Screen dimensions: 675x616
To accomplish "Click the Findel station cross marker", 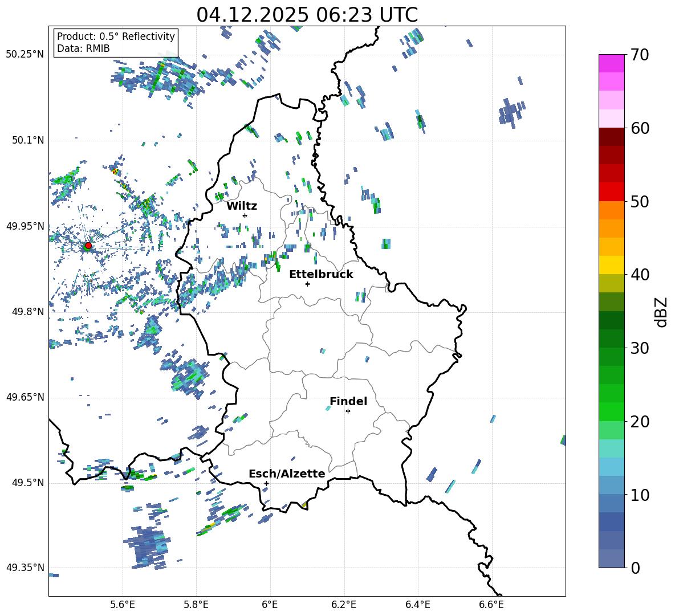I will pos(348,411).
